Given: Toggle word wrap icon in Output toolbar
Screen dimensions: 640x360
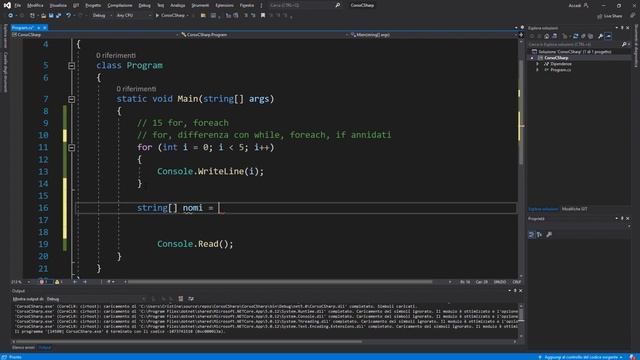Looking at the screenshot, I should [191, 299].
